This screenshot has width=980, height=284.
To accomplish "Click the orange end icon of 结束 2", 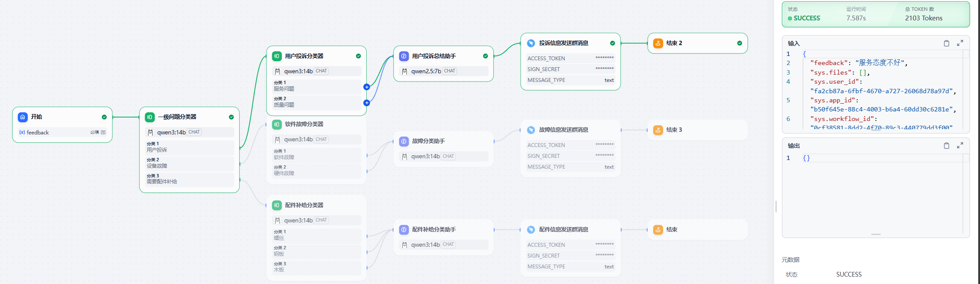I will tap(658, 43).
